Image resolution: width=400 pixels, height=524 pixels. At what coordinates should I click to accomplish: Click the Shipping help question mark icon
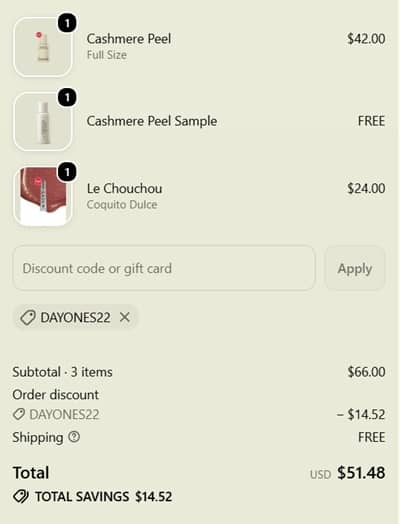pyautogui.click(x=74, y=436)
